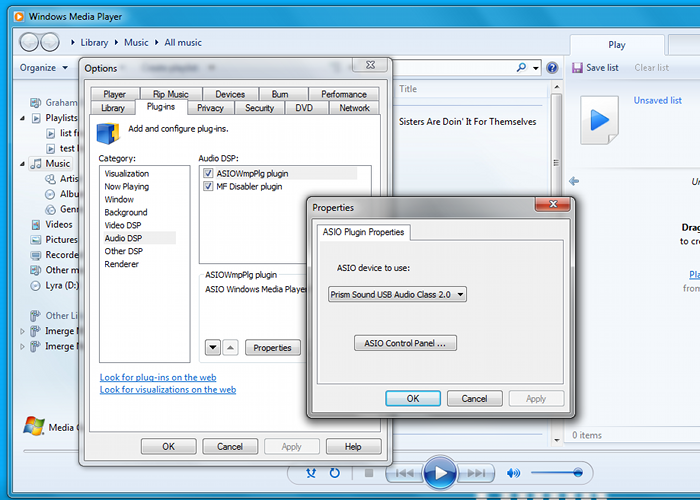Uncheck the ASIOWmpPlg plugin checkbox
Image resolution: width=700 pixels, height=500 pixels.
(x=208, y=173)
